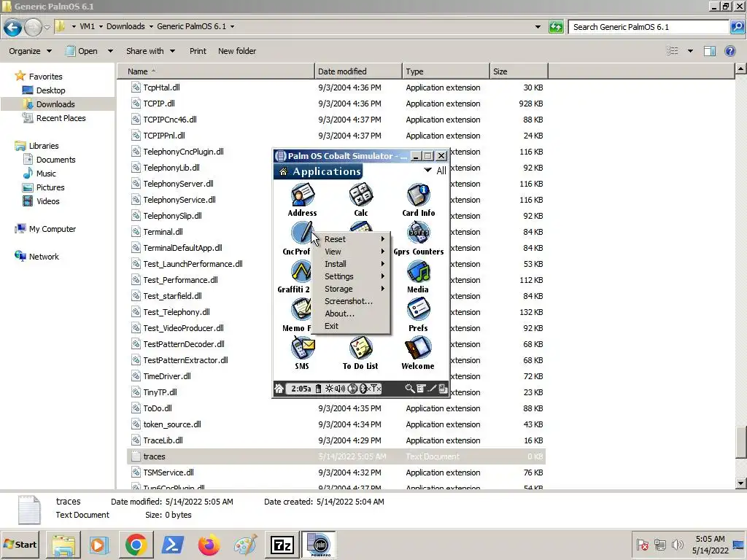
Task: Open the Address app in Palm simulator
Action: (x=302, y=200)
